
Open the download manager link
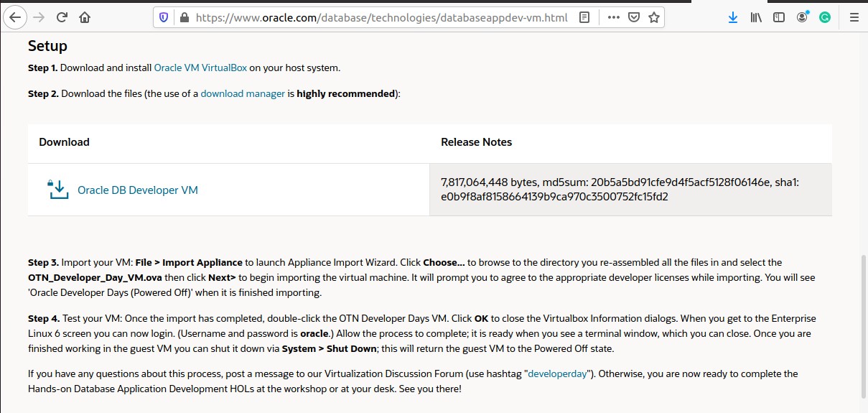coord(243,93)
